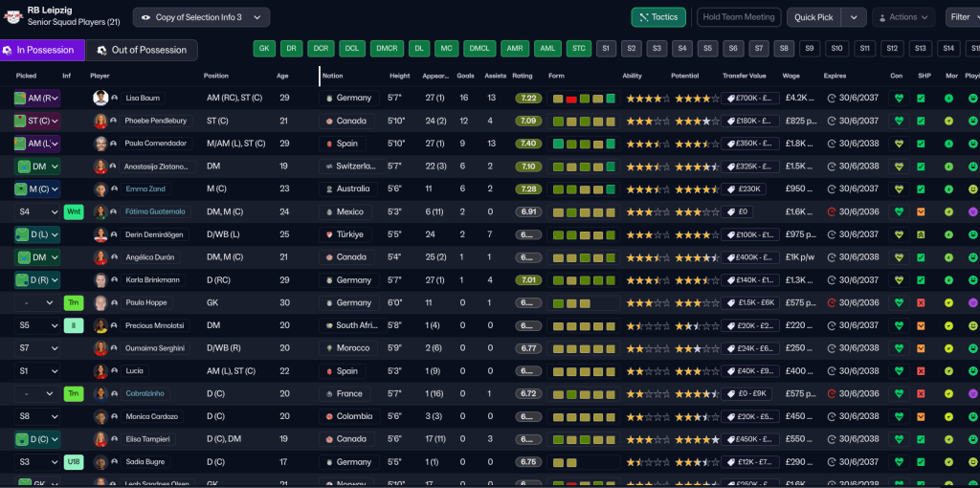Viewport: 980px width, 488px height.
Task: Open the Tactics button
Action: click(x=658, y=17)
